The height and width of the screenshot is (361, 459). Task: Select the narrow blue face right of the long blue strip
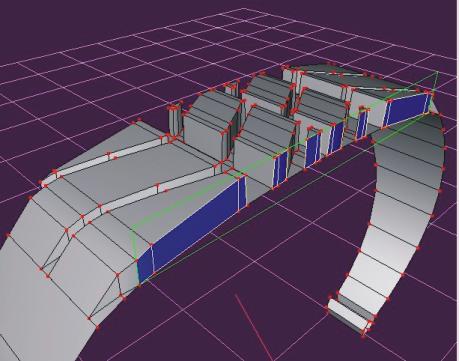(x=242, y=192)
